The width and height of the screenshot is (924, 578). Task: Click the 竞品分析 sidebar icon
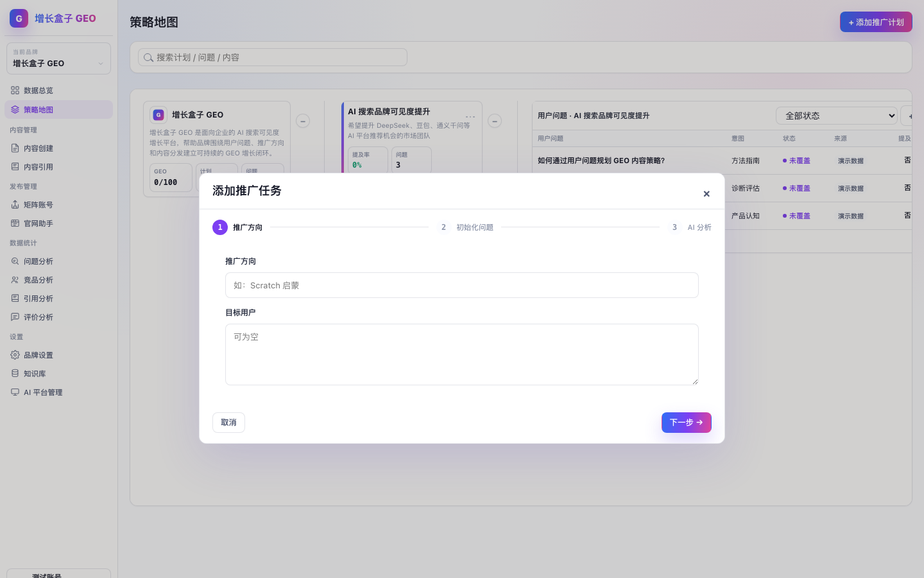click(15, 280)
